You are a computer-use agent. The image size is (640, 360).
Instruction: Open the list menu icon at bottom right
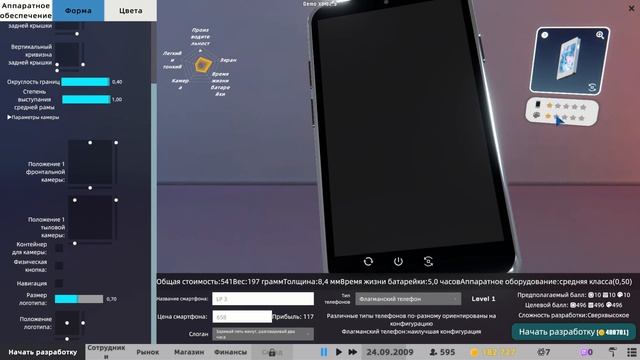tap(631, 352)
